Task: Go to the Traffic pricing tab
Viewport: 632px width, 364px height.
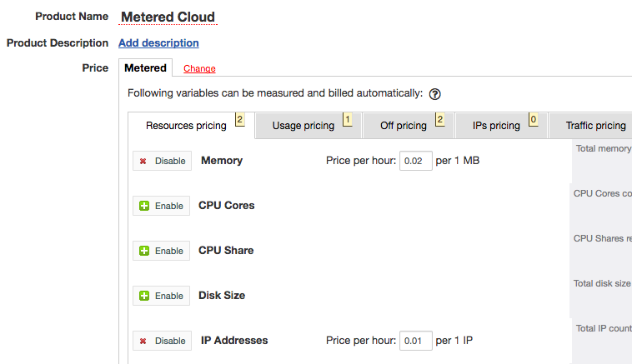Action: (x=595, y=126)
